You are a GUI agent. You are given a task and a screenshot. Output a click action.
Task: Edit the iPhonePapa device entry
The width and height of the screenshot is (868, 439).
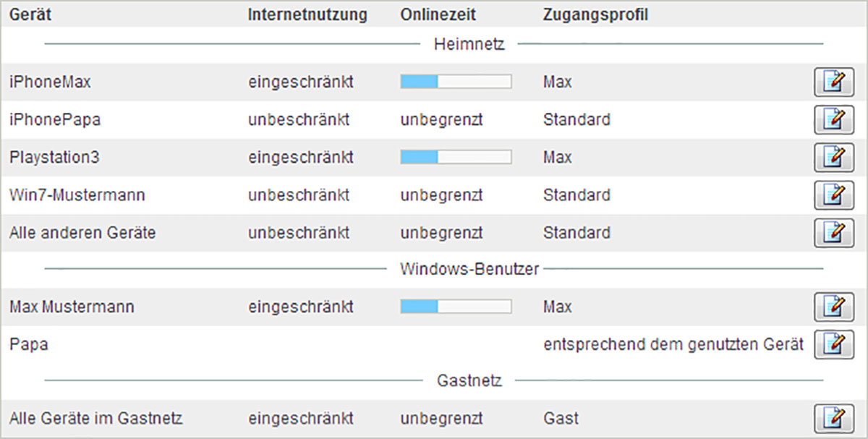(x=833, y=120)
